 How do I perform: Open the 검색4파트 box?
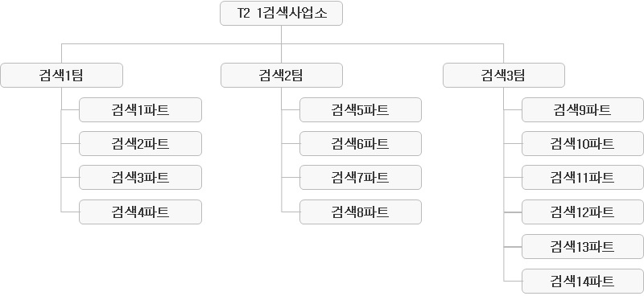pyautogui.click(x=140, y=212)
